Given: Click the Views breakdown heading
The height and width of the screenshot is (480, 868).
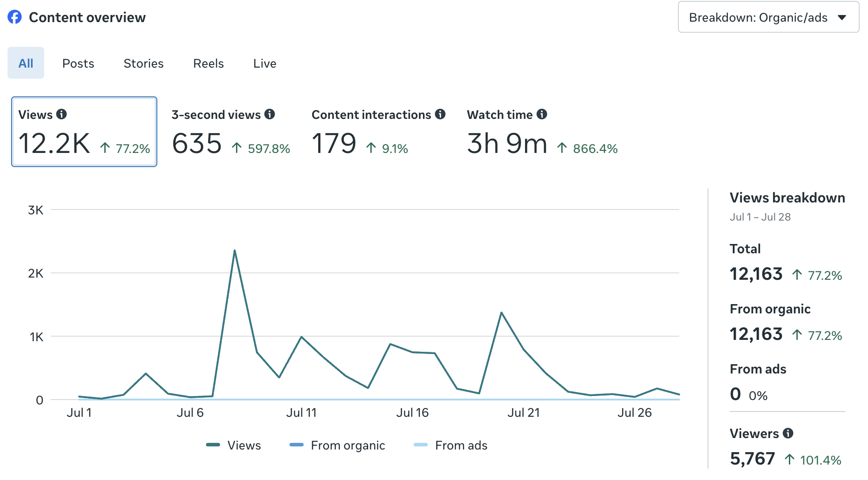Looking at the screenshot, I should 787,198.
